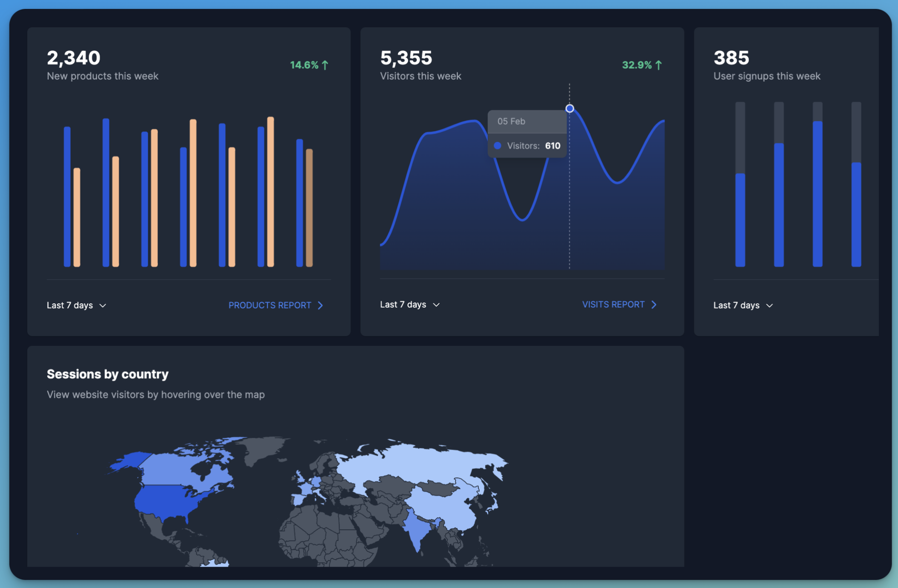Image resolution: width=898 pixels, height=588 pixels.
Task: Select the highlighted data point on visitors chart
Action: click(x=569, y=108)
